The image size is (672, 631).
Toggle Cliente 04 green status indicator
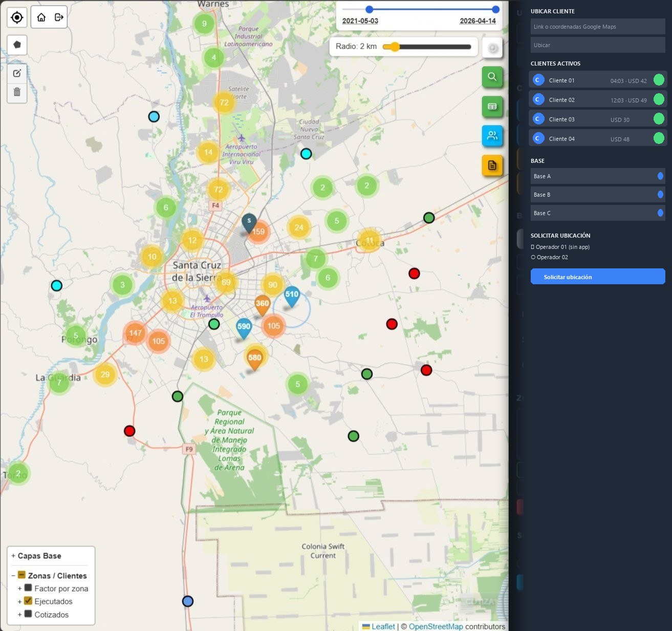point(659,138)
